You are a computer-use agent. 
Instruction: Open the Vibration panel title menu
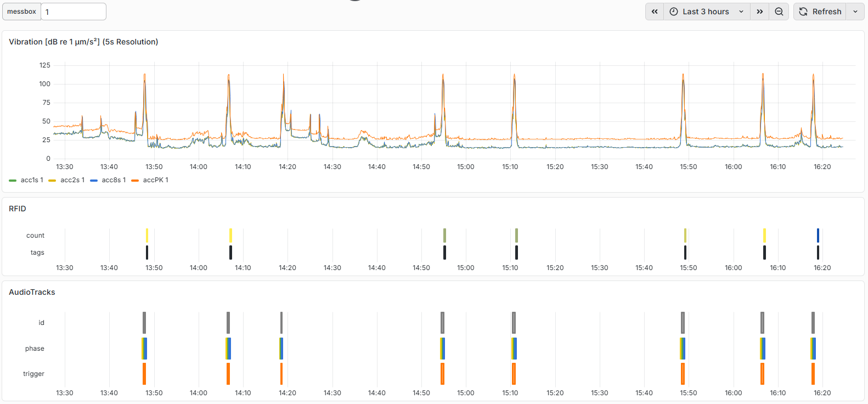click(83, 42)
